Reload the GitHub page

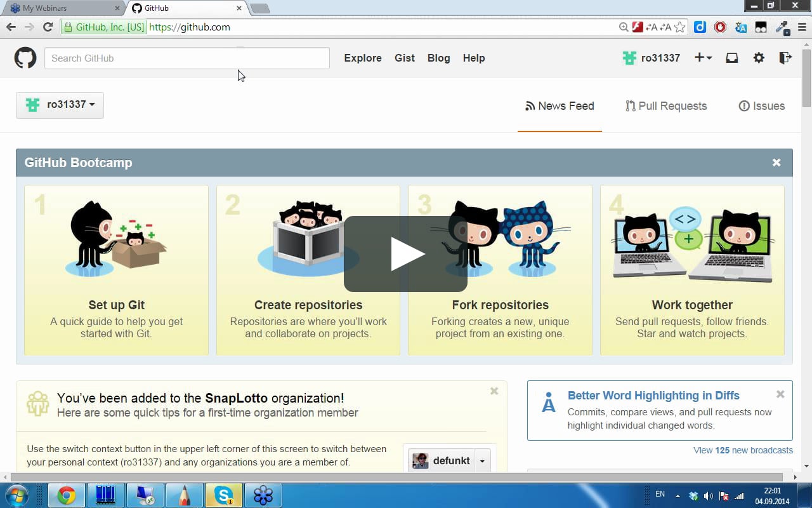pyautogui.click(x=48, y=27)
